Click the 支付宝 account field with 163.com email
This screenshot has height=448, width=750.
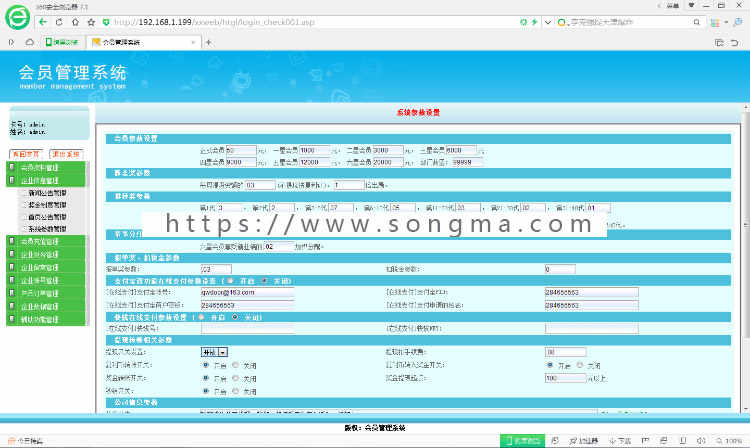click(x=247, y=292)
